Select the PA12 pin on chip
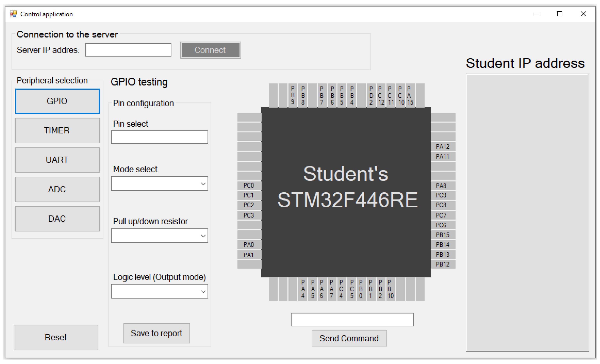 coord(443,147)
